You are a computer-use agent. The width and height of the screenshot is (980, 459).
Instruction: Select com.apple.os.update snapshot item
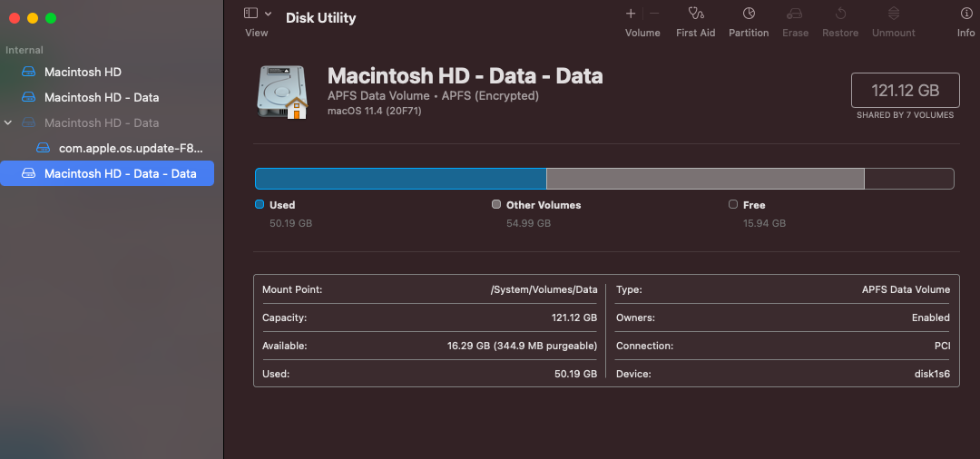click(x=107, y=148)
